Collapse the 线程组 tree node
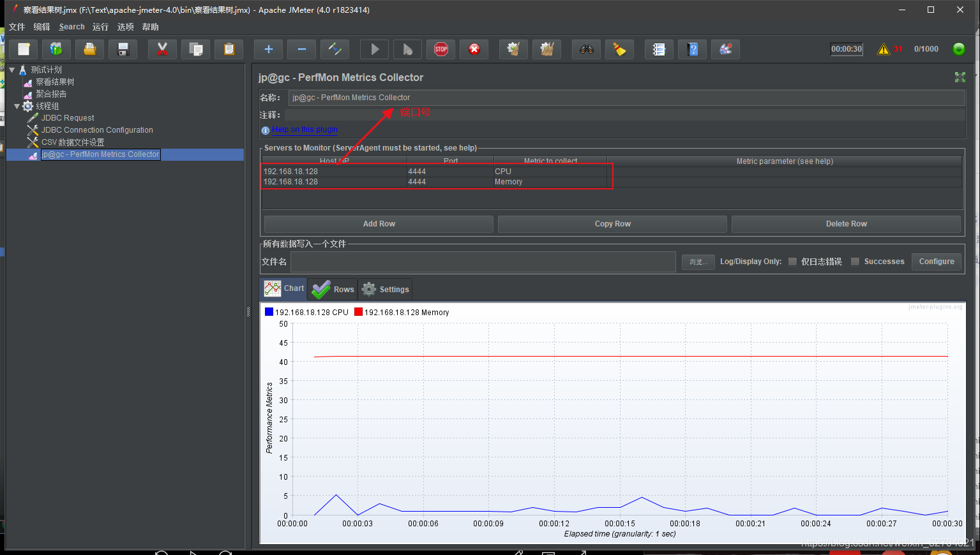Screen dimensions: 980x555 click(17, 106)
